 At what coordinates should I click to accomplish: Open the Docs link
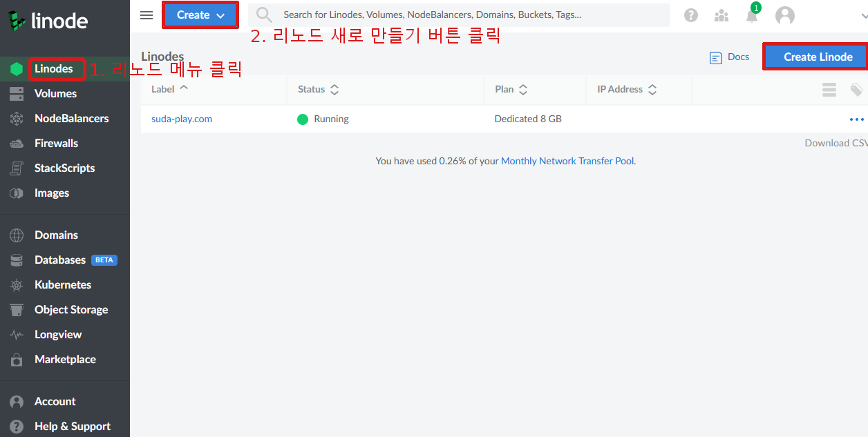tap(738, 57)
